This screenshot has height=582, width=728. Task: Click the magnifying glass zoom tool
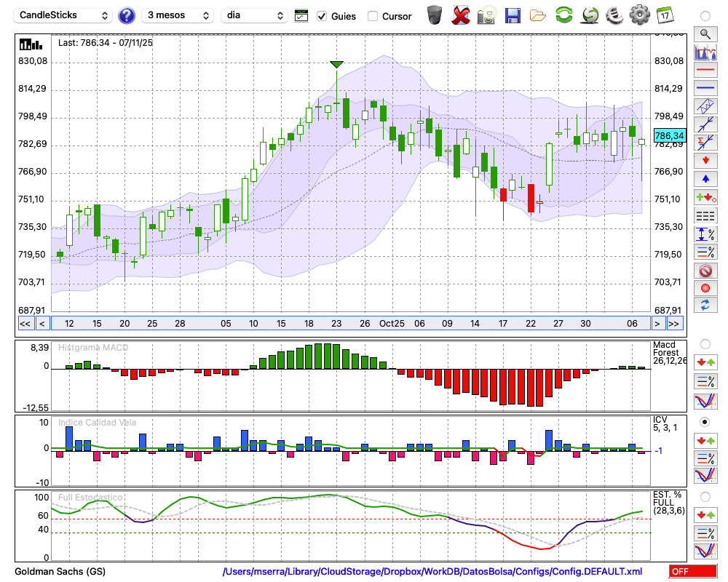(x=705, y=33)
